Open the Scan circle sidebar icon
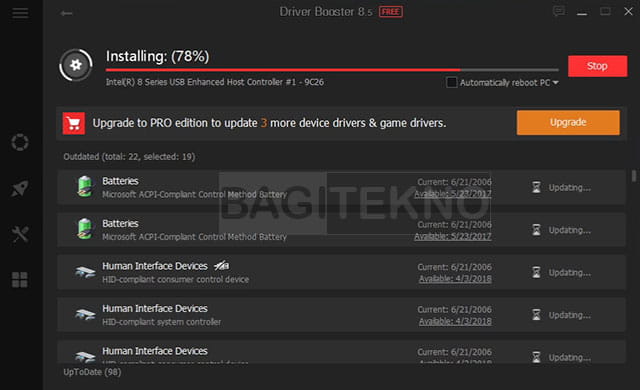640x390 pixels. pos(20,142)
